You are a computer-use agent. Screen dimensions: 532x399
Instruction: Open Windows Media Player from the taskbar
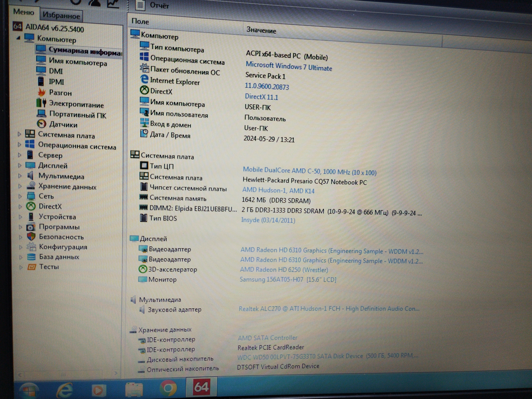(x=99, y=390)
